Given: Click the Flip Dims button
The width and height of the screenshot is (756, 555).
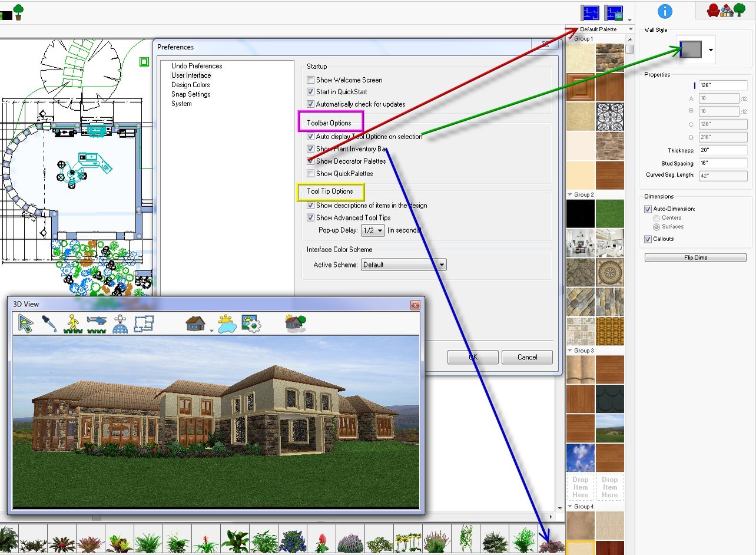Looking at the screenshot, I should coord(695,257).
